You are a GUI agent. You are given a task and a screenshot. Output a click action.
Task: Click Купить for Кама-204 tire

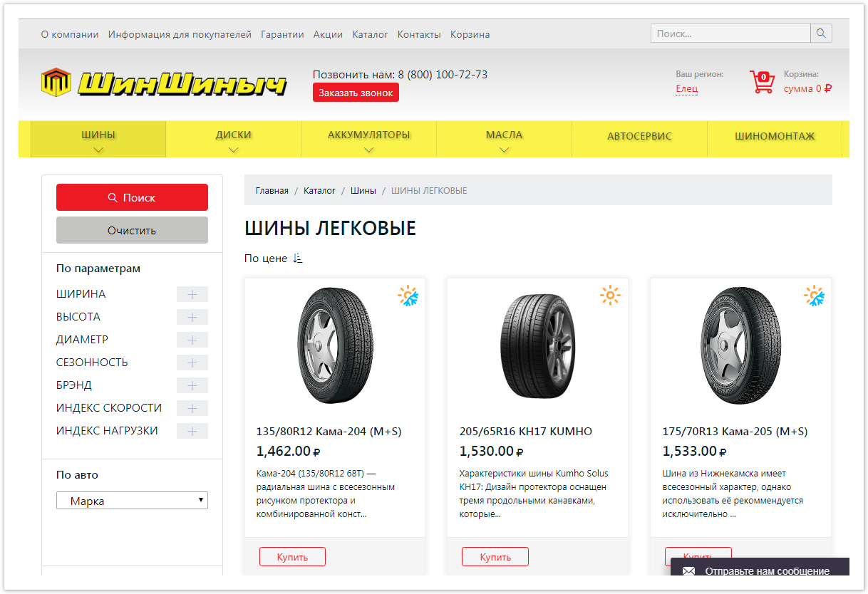tap(292, 557)
